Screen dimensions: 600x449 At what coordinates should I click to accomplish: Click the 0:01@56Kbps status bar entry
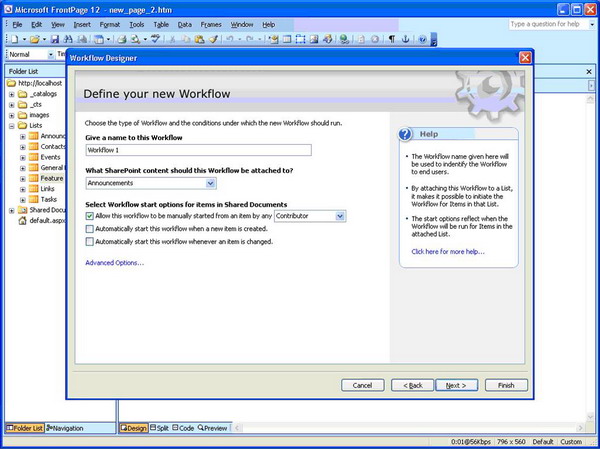471,442
